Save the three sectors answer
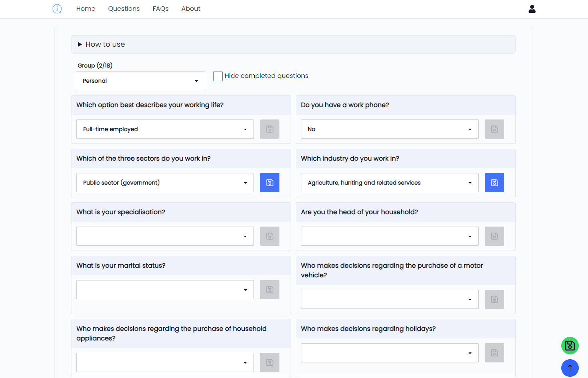Image resolution: width=588 pixels, height=378 pixels. (270, 183)
